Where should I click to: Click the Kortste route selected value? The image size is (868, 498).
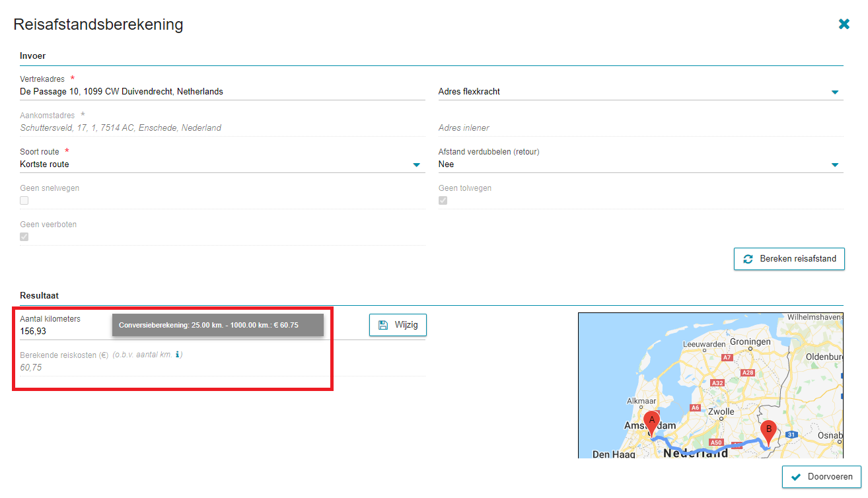(x=44, y=164)
